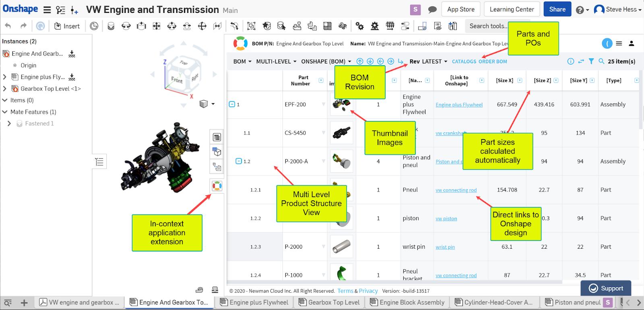Click the Share button
This screenshot has width=644, height=310.
(x=557, y=10)
